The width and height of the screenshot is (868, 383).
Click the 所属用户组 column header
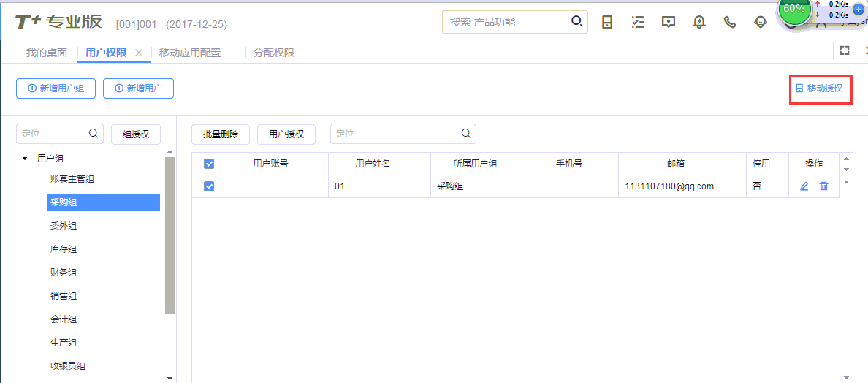click(x=481, y=164)
